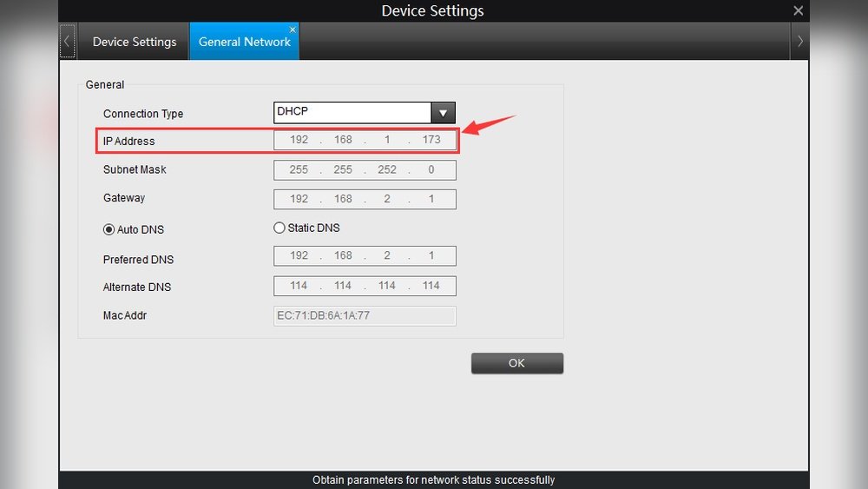
Task: Click the Alternate DNS field
Action: click(x=365, y=286)
